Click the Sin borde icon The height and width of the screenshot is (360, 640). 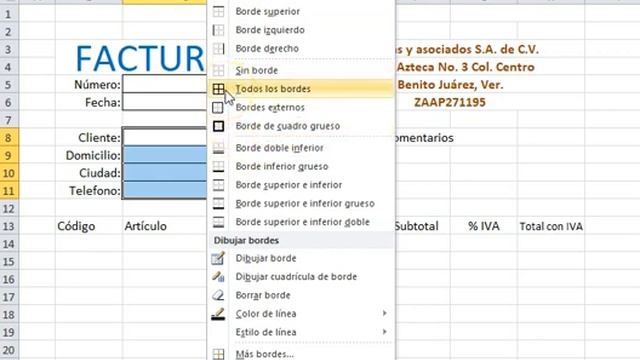pos(218,70)
